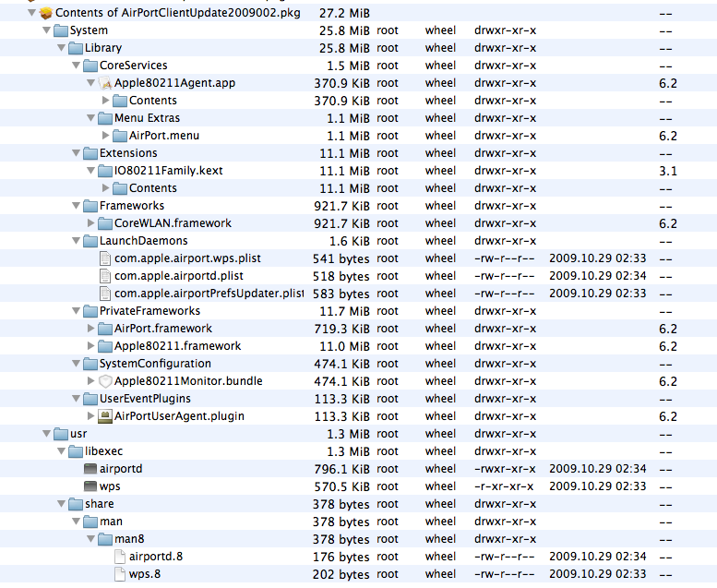Click the 202 bytes size of wps.8
Viewport: 717px width, 588px height.
(341, 574)
